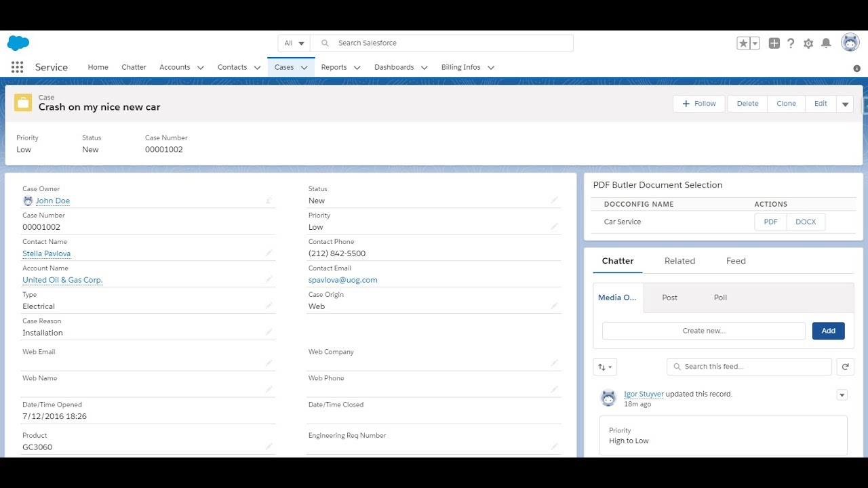Open John Doe owner link
868x488 pixels.
53,201
